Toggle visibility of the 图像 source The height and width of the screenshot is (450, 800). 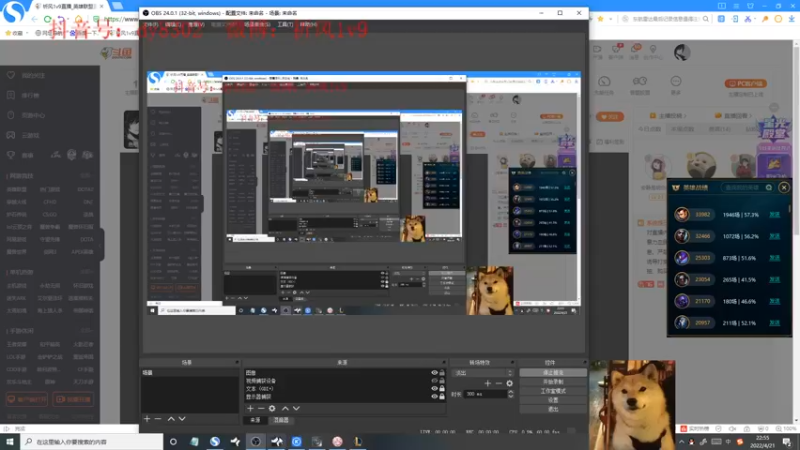pyautogui.click(x=434, y=373)
